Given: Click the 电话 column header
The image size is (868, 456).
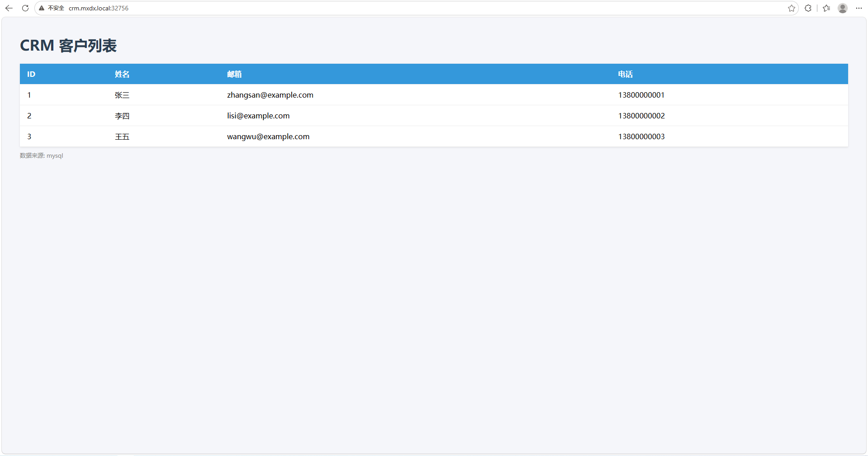Looking at the screenshot, I should point(625,74).
